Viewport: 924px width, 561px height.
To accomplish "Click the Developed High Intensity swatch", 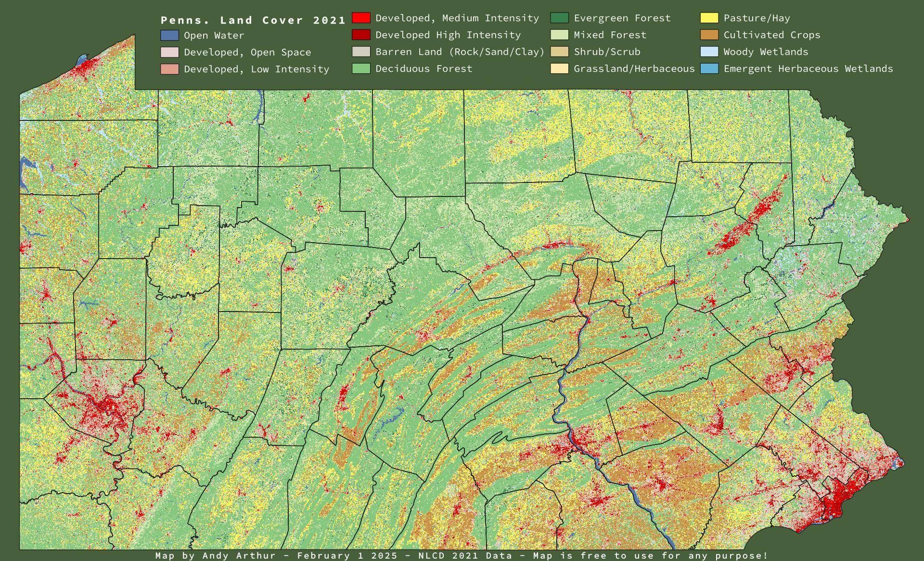I will (x=361, y=35).
